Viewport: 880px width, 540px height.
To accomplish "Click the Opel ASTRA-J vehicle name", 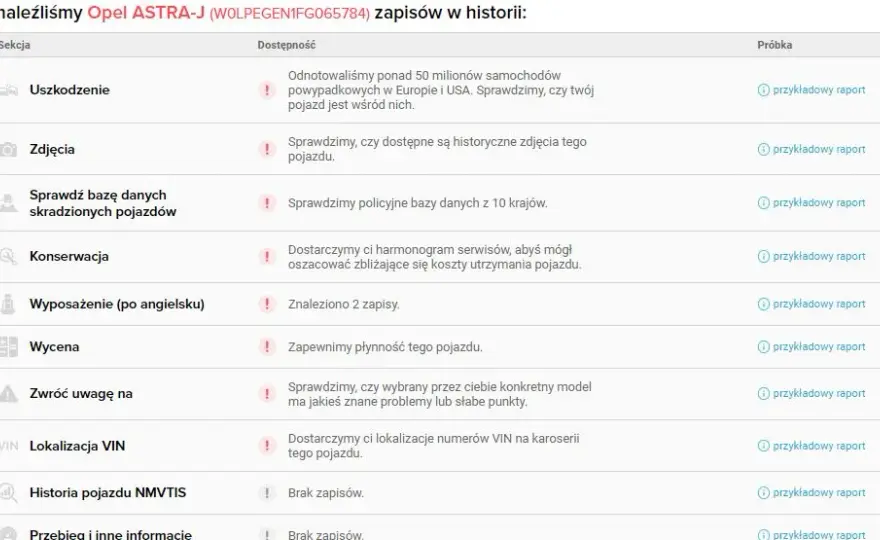I will pos(146,12).
